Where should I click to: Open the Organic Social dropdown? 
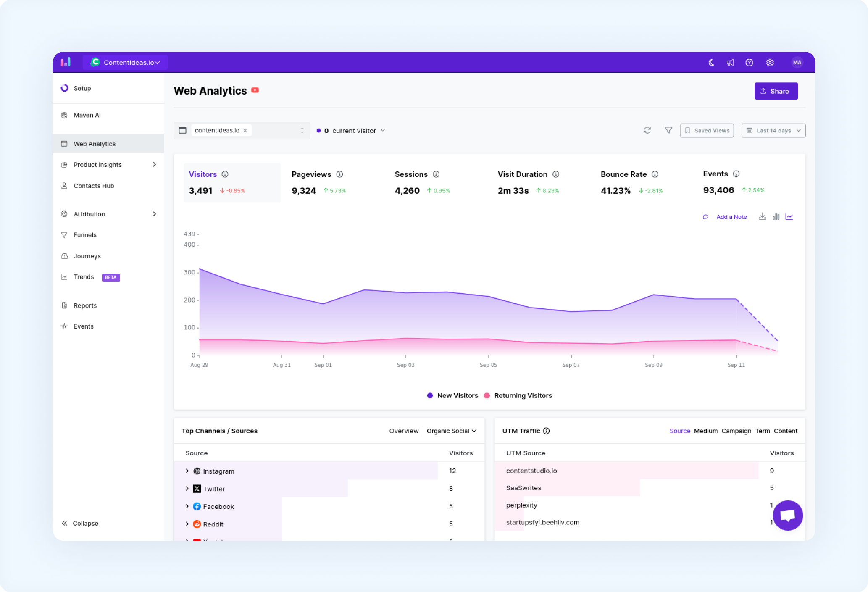coord(452,431)
